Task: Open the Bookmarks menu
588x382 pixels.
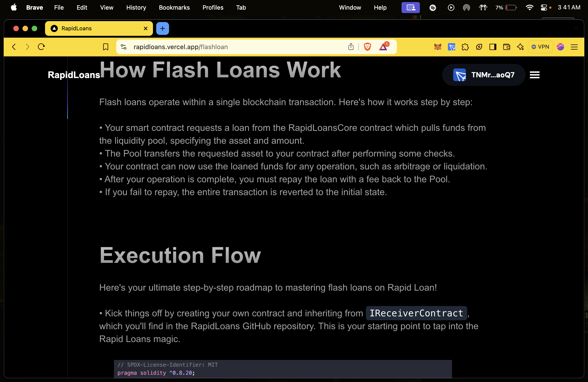Action: pyautogui.click(x=174, y=8)
